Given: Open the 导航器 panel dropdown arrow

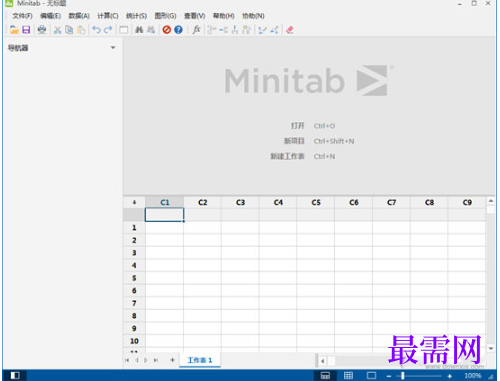Looking at the screenshot, I should [113, 48].
